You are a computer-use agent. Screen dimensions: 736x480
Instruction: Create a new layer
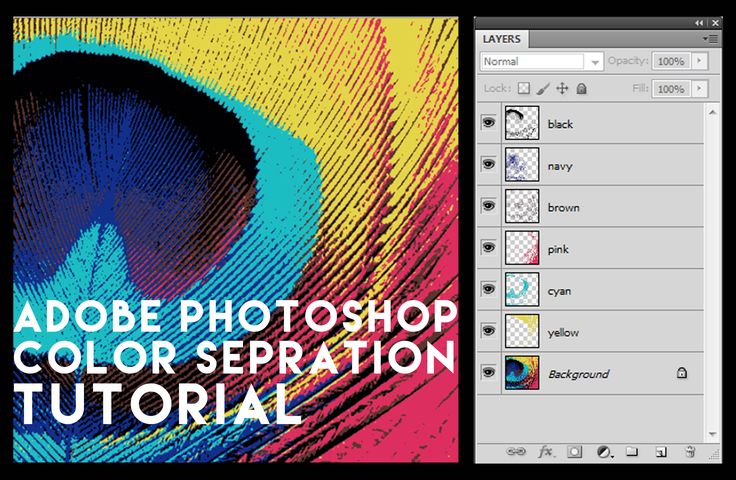click(x=661, y=452)
